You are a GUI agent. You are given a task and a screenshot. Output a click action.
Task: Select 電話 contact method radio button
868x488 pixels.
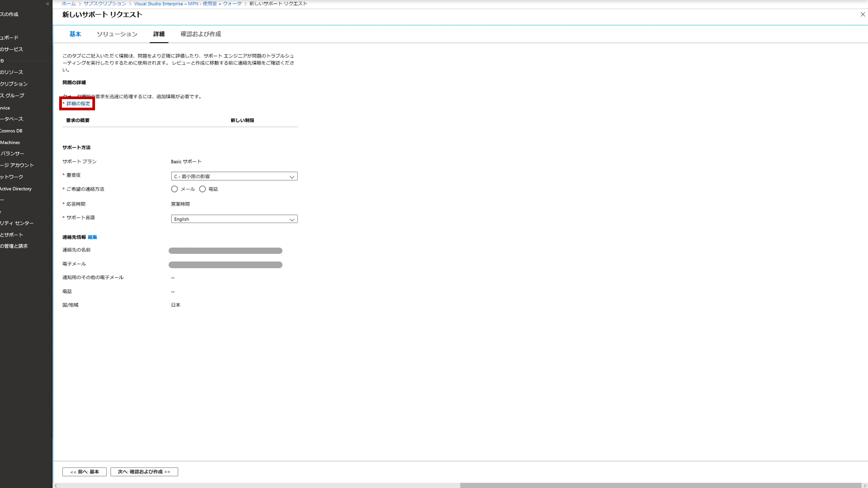[x=203, y=189]
